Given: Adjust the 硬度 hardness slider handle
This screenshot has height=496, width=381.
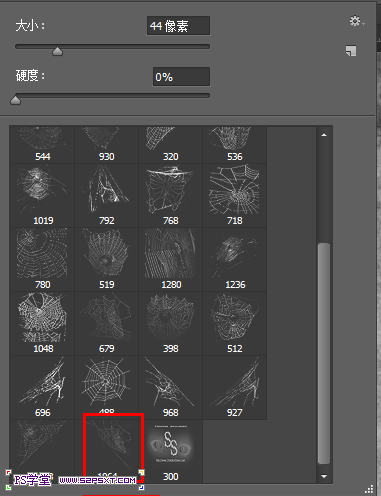Looking at the screenshot, I should coord(15,100).
